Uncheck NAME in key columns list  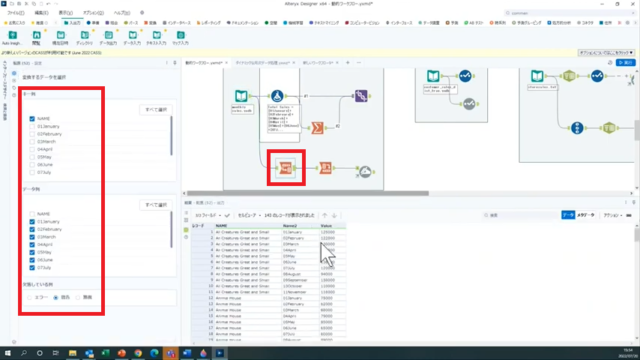point(32,119)
